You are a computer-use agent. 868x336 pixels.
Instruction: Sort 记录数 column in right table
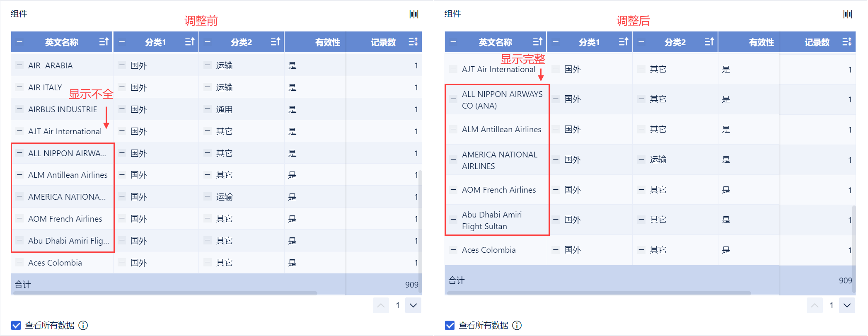tap(847, 42)
